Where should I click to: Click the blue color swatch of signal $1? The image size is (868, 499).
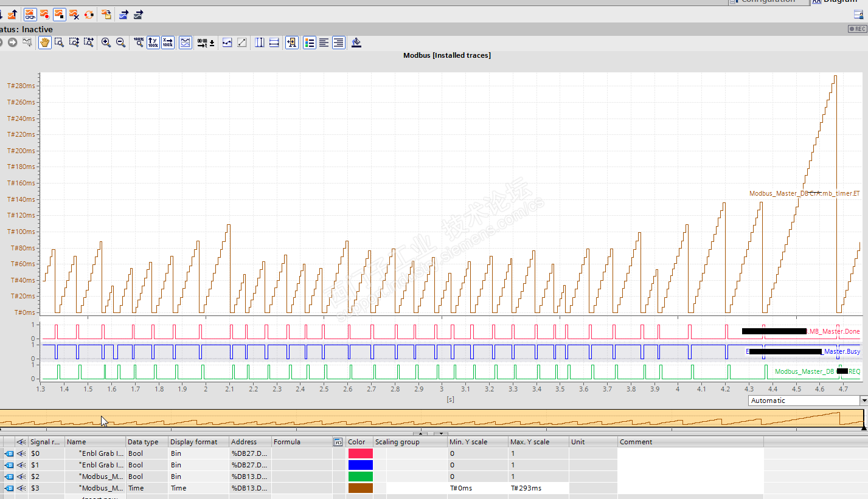360,465
